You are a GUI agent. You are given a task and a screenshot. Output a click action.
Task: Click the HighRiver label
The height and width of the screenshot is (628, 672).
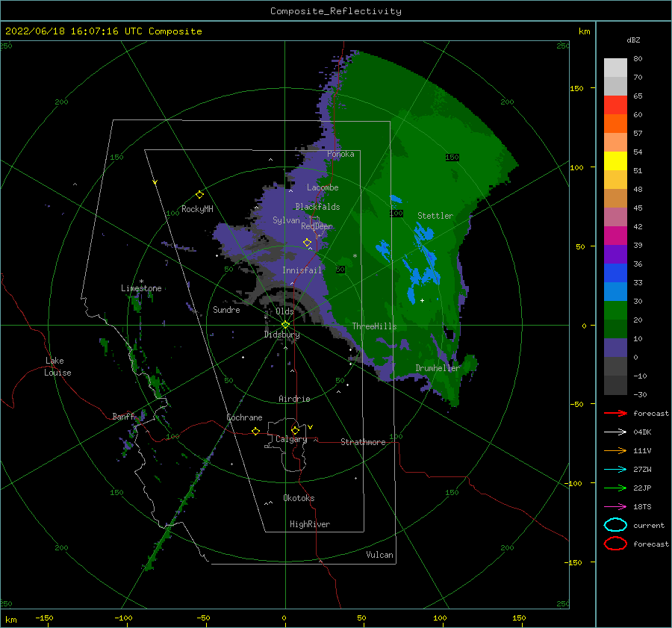[310, 524]
